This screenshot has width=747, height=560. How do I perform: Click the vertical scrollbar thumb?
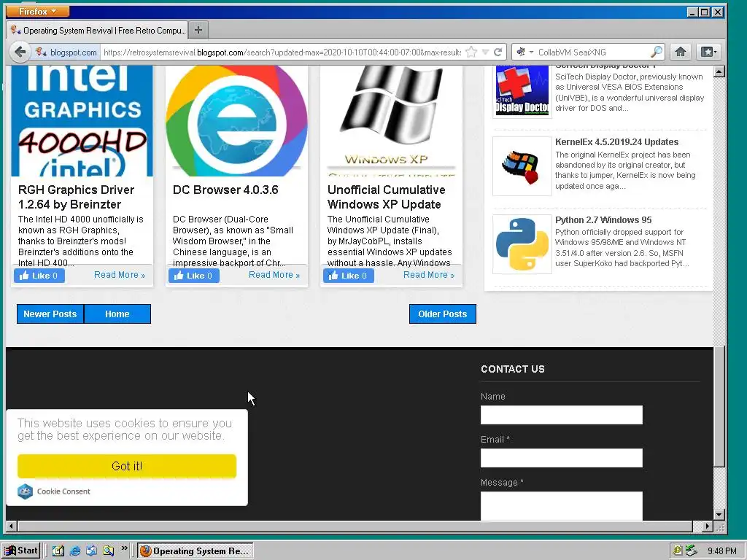[719, 405]
